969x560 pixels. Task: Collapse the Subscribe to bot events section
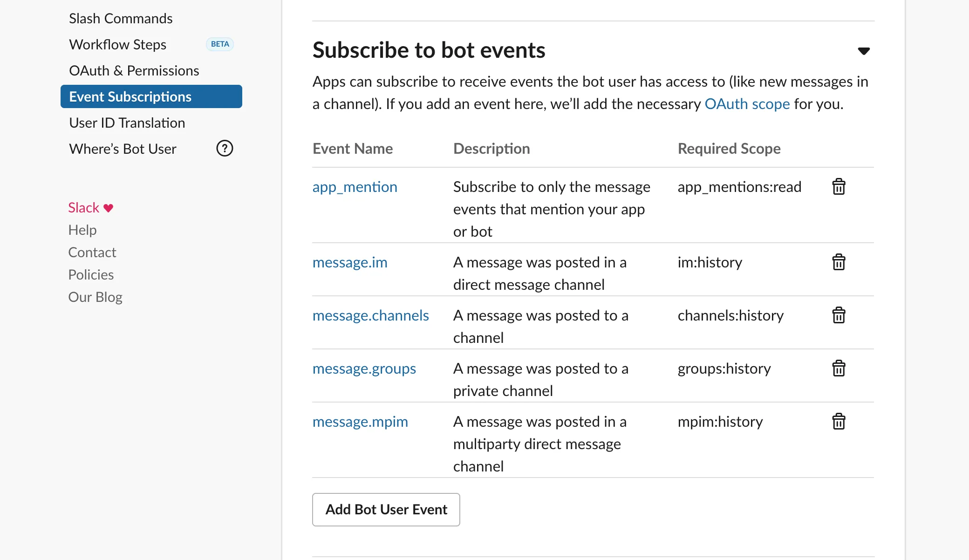pos(864,51)
